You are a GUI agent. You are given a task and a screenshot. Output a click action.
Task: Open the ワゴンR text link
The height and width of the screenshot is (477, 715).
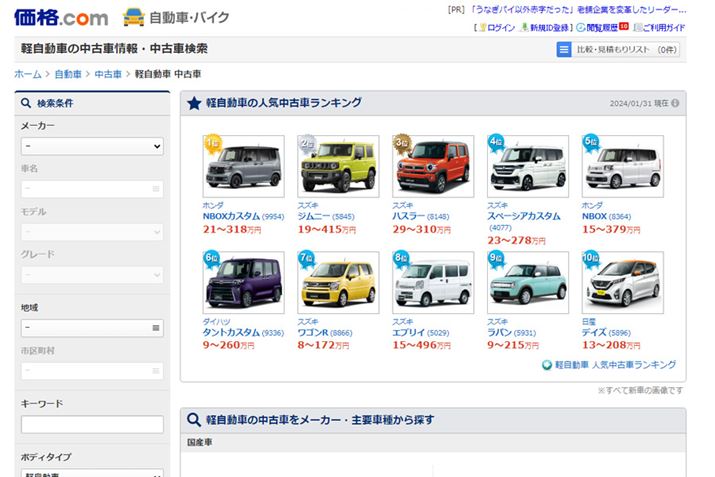tap(313, 332)
